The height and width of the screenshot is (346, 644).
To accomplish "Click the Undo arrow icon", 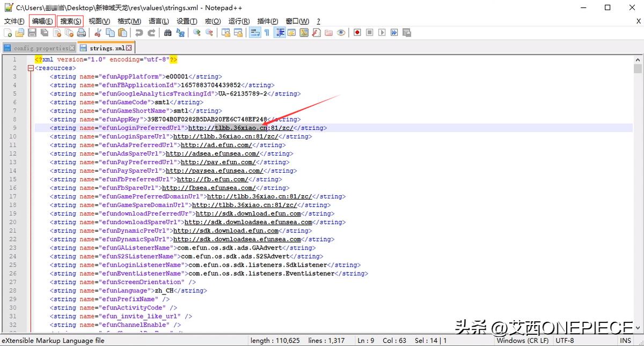I will (x=139, y=33).
